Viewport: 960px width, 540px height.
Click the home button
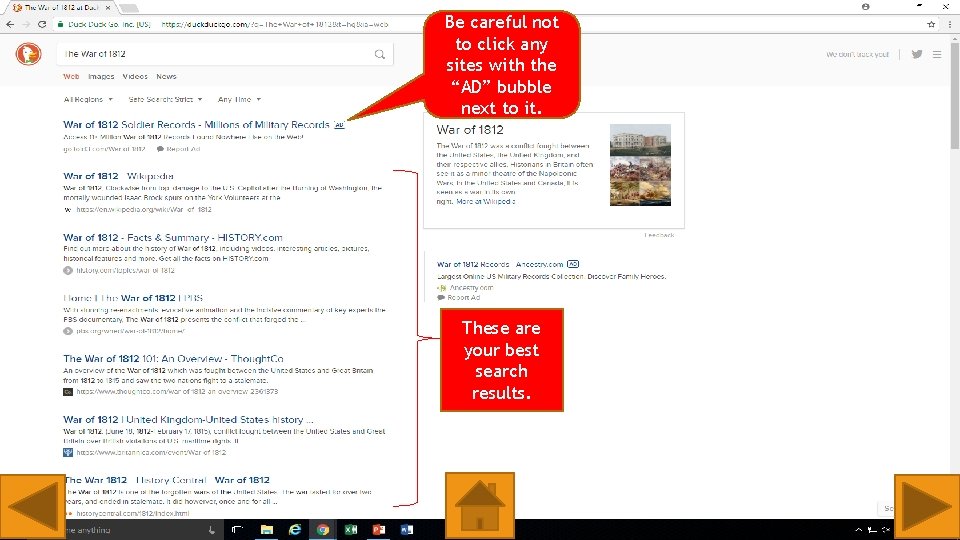coord(479,506)
